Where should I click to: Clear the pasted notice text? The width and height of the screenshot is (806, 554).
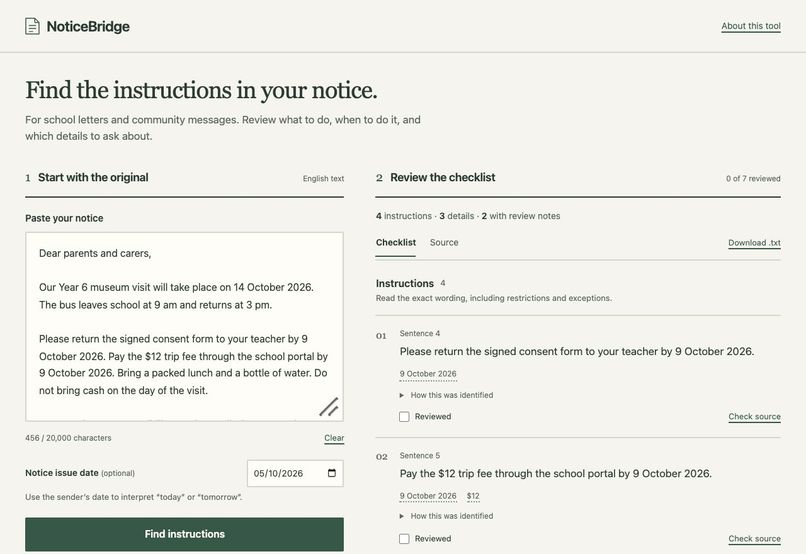(334, 438)
